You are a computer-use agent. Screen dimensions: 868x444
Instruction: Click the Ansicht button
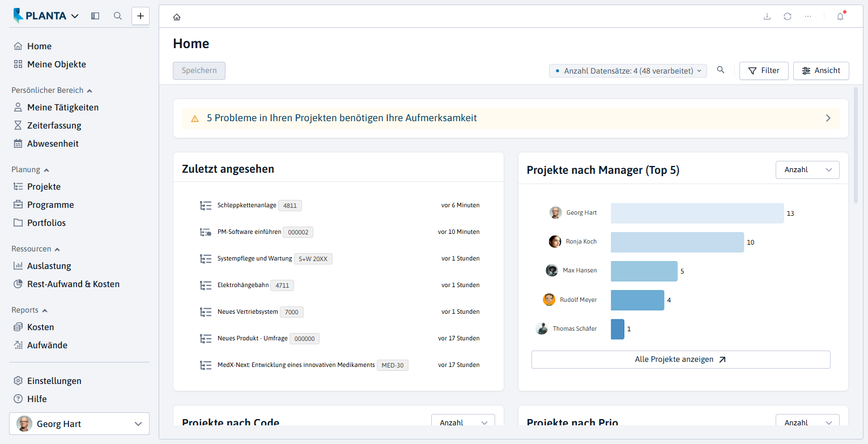[821, 71]
